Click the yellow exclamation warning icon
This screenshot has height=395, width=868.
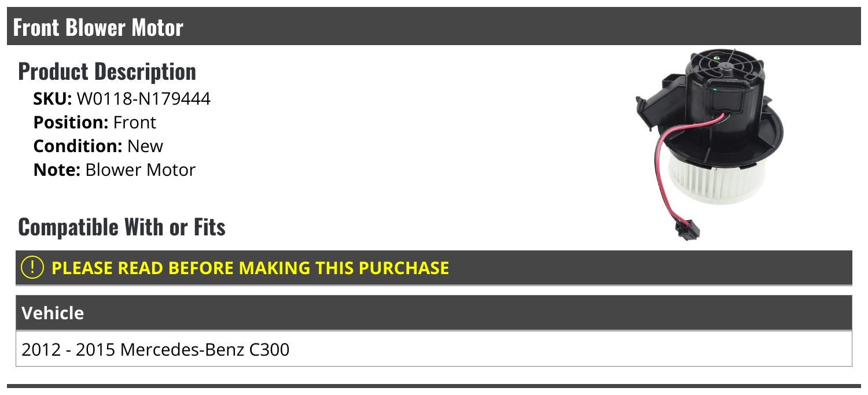coord(32,267)
